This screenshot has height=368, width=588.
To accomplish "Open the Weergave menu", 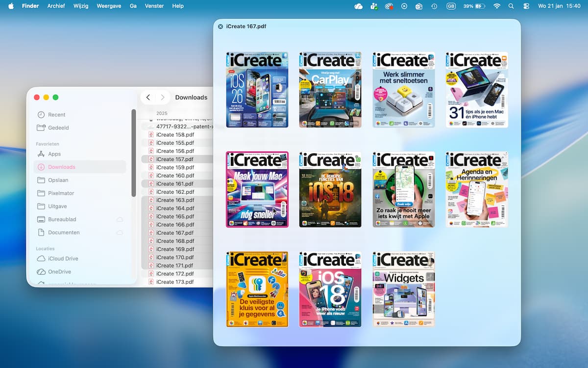I will pos(109,6).
